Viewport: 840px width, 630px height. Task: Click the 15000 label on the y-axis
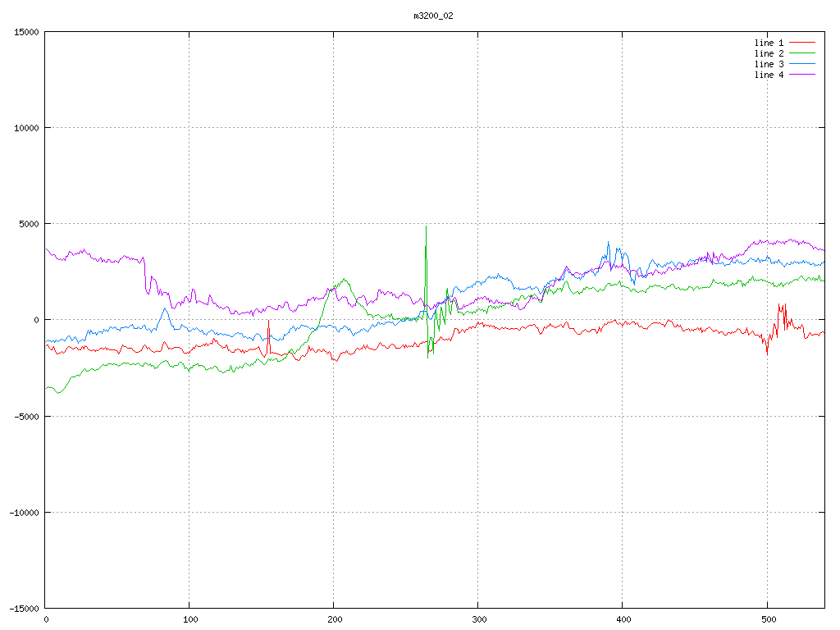pos(25,32)
